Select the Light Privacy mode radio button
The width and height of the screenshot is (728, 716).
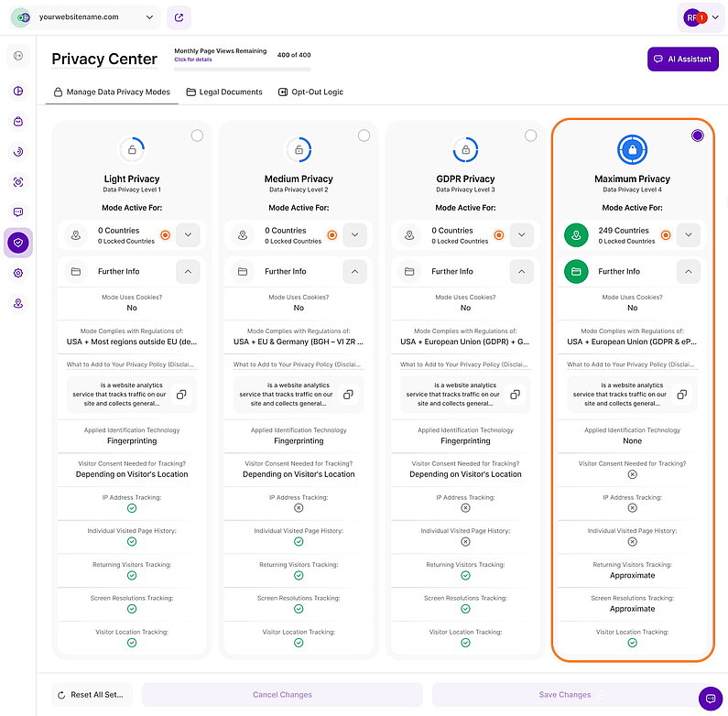point(197,136)
